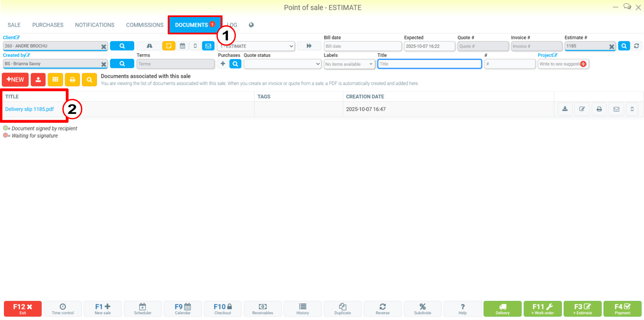The image size is (644, 320).
Task: Click the yellow sticky note icon
Action: (169, 46)
